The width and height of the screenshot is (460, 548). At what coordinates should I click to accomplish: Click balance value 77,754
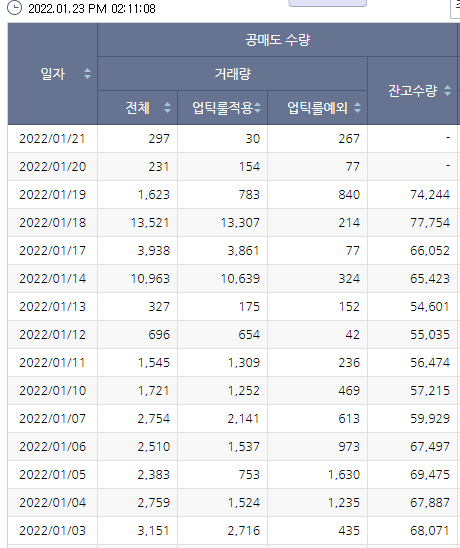[x=430, y=223]
